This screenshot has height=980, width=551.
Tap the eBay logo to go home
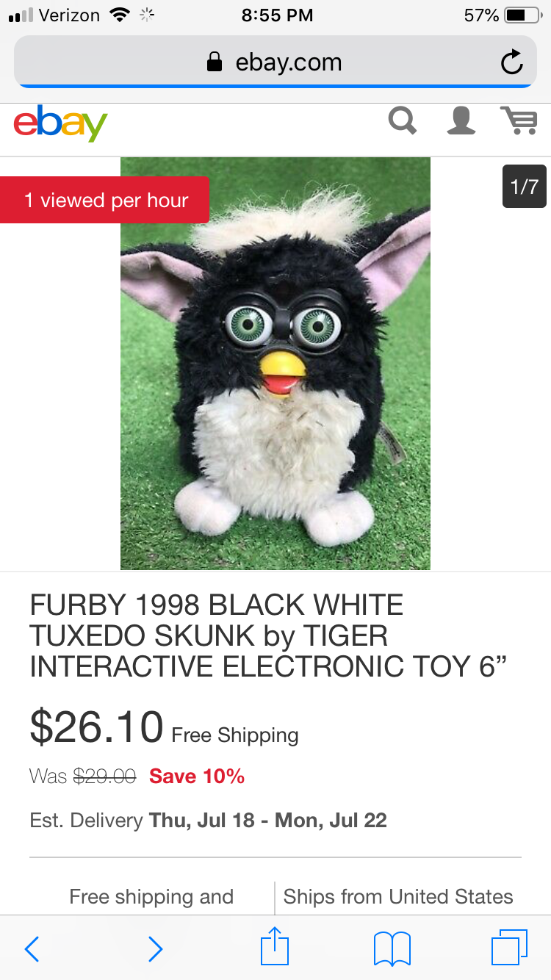(x=60, y=123)
